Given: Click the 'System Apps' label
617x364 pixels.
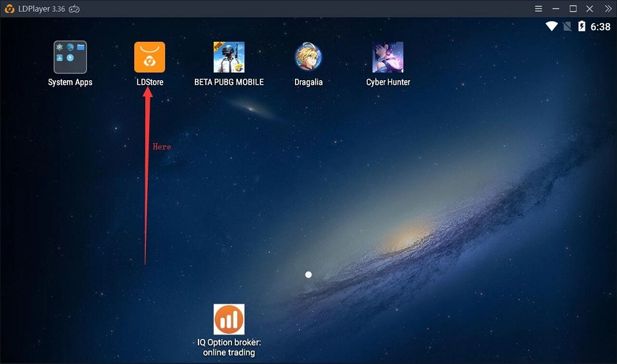Looking at the screenshot, I should (70, 82).
